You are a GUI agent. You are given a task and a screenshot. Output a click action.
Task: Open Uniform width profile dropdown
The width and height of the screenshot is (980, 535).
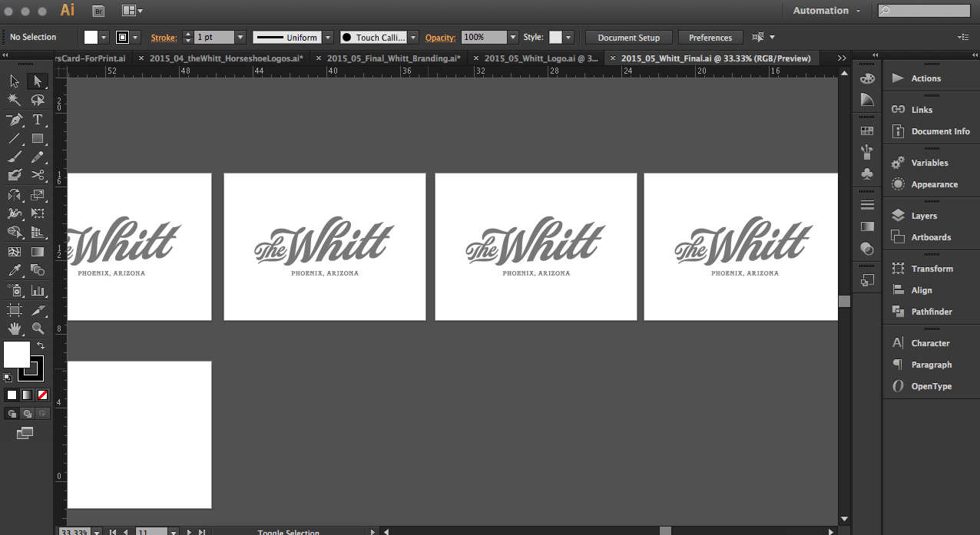click(x=328, y=37)
